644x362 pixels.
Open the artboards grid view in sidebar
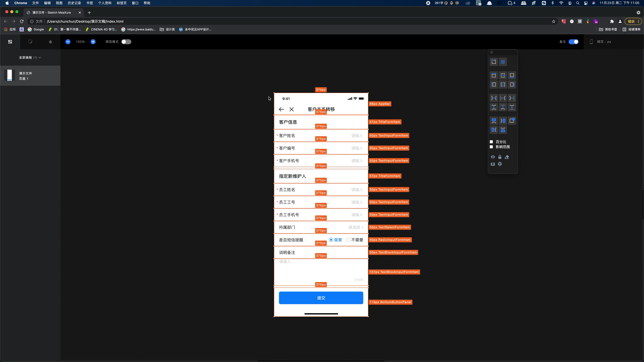10,42
